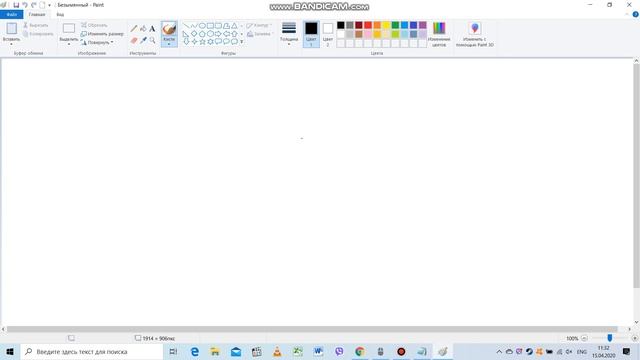Click the horizontal scrollbar at canvas bottom
This screenshot has width=640, height=360.
point(312,329)
